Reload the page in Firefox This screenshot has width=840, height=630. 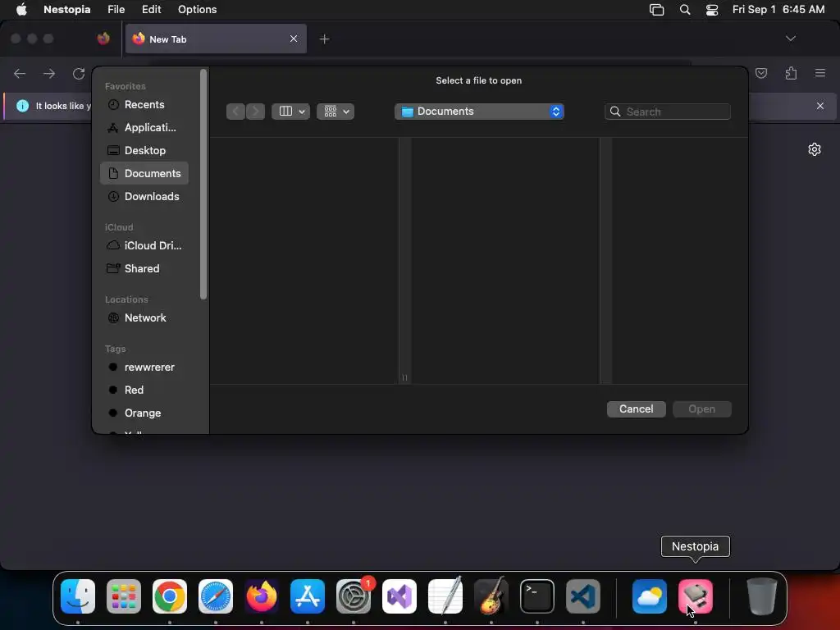click(x=79, y=73)
